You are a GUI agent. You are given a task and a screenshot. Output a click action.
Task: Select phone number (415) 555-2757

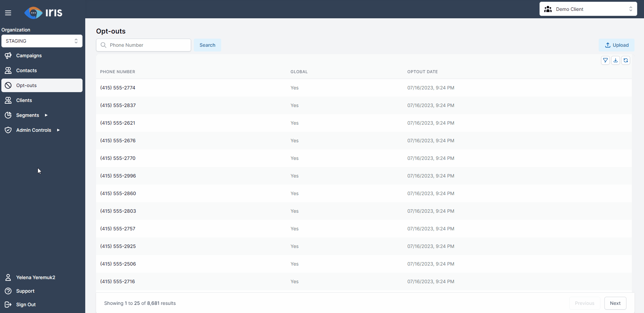(x=118, y=229)
